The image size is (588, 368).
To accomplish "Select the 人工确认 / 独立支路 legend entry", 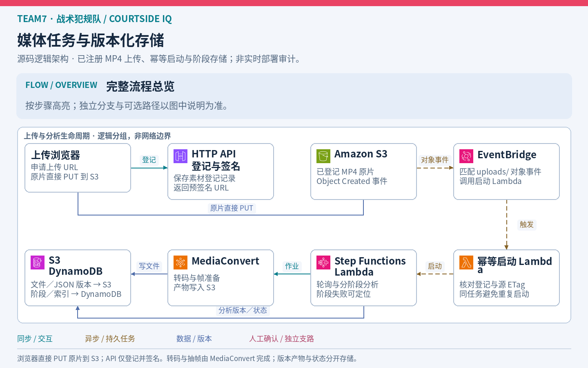I will 282,339.
